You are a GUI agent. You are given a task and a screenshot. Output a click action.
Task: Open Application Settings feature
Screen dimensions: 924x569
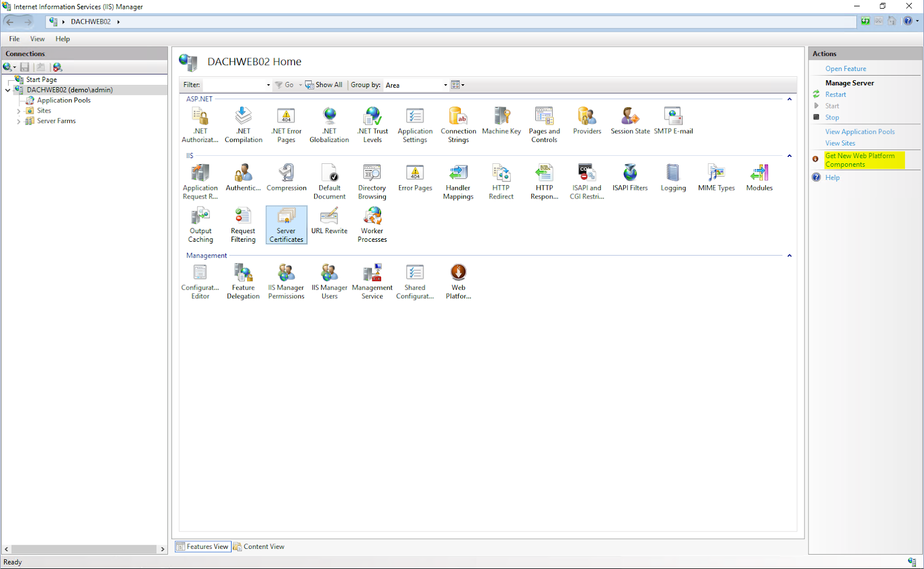(415, 125)
